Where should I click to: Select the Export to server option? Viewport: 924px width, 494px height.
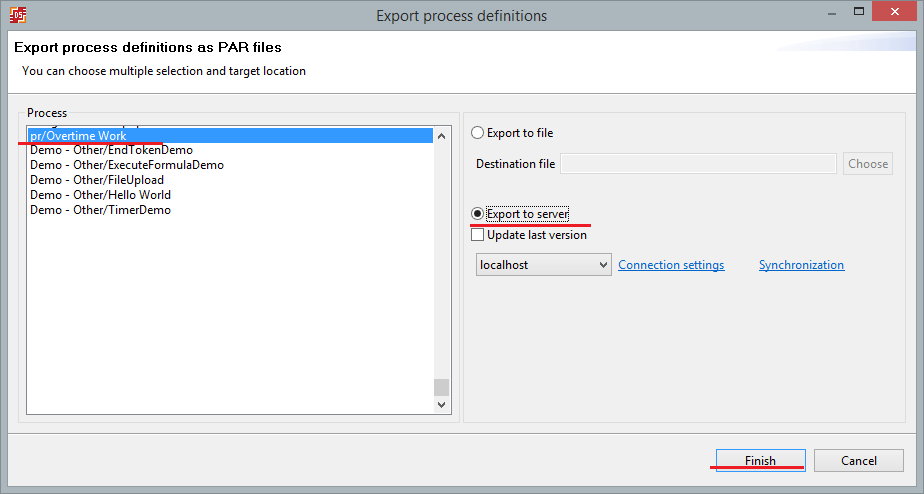pos(477,214)
